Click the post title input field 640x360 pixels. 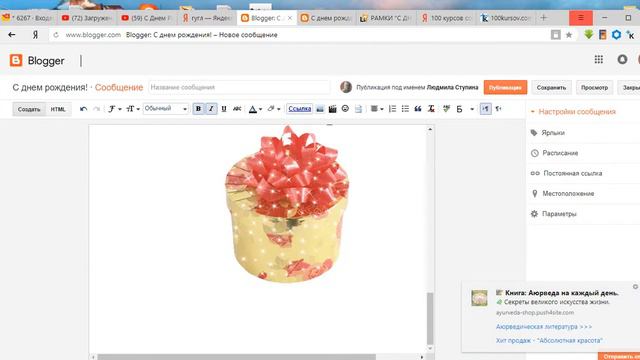(239, 87)
